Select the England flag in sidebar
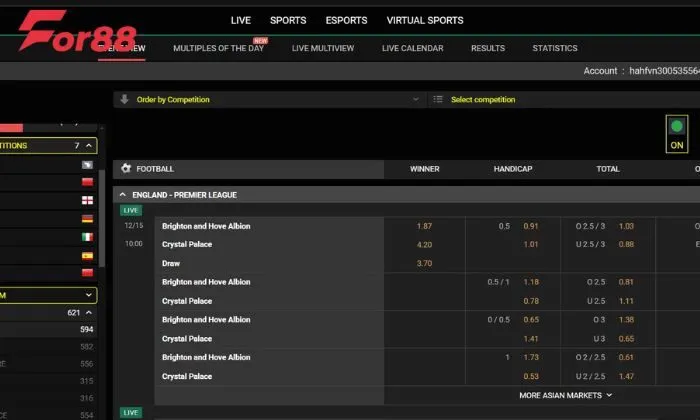The height and width of the screenshot is (420, 700). pyautogui.click(x=87, y=200)
